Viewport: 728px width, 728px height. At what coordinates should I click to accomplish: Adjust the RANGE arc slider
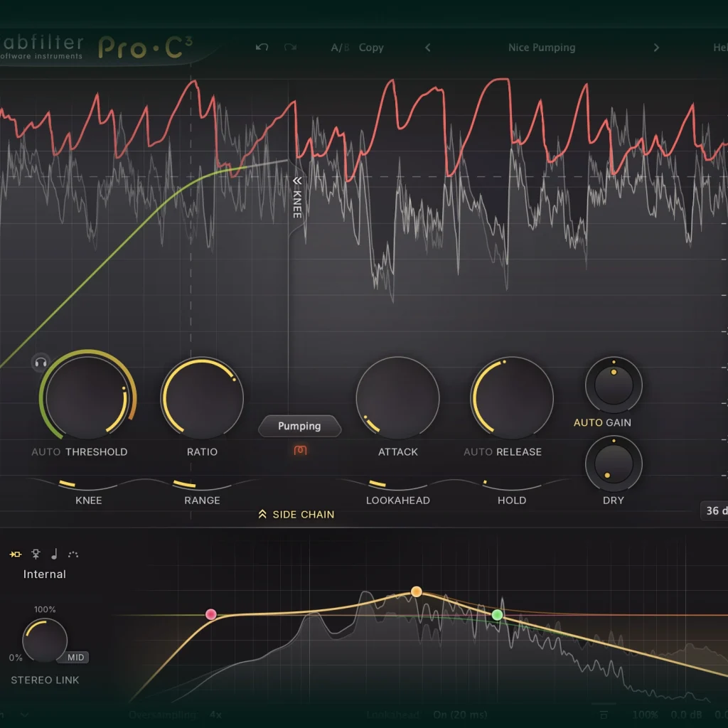(x=202, y=484)
